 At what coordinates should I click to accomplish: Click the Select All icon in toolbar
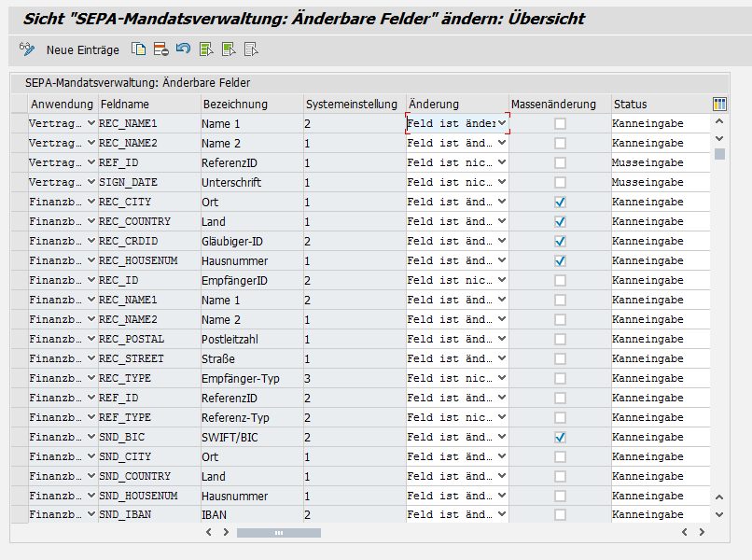(x=206, y=49)
